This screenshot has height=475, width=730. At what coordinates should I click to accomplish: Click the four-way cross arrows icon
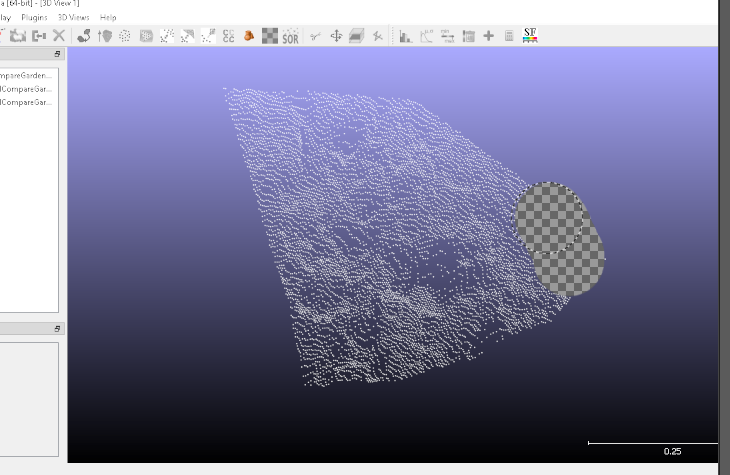(336, 36)
